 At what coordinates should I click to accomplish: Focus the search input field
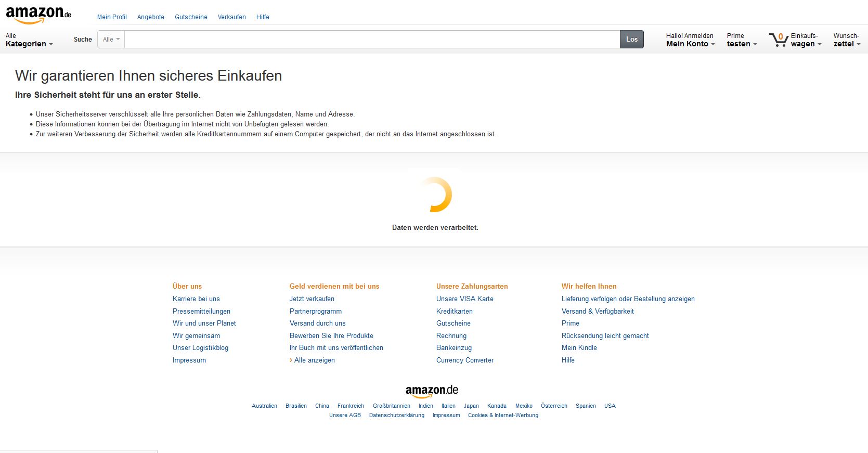tap(372, 40)
